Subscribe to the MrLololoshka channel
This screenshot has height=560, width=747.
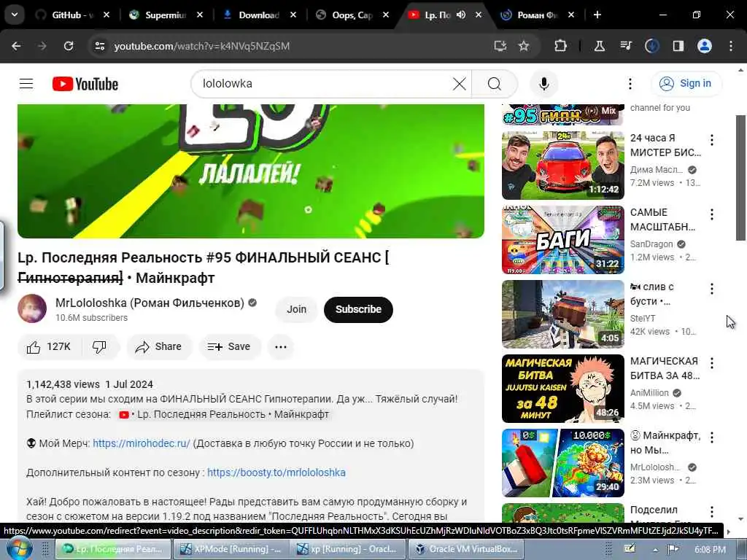click(x=358, y=309)
